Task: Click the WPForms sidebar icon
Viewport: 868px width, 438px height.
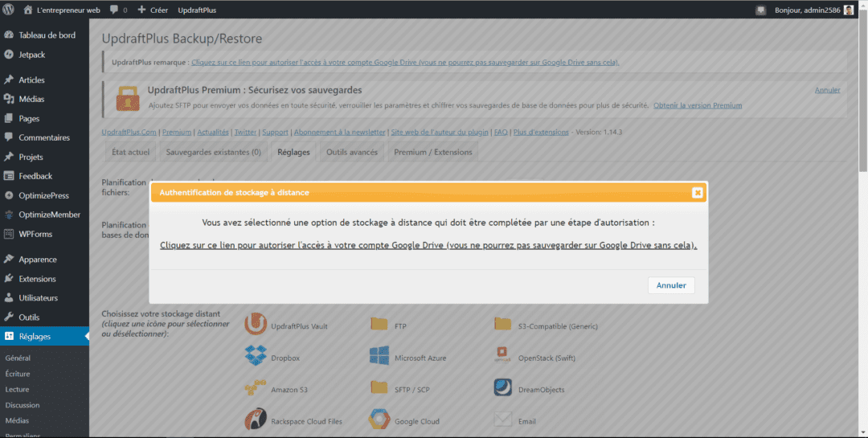Action: click(9, 234)
